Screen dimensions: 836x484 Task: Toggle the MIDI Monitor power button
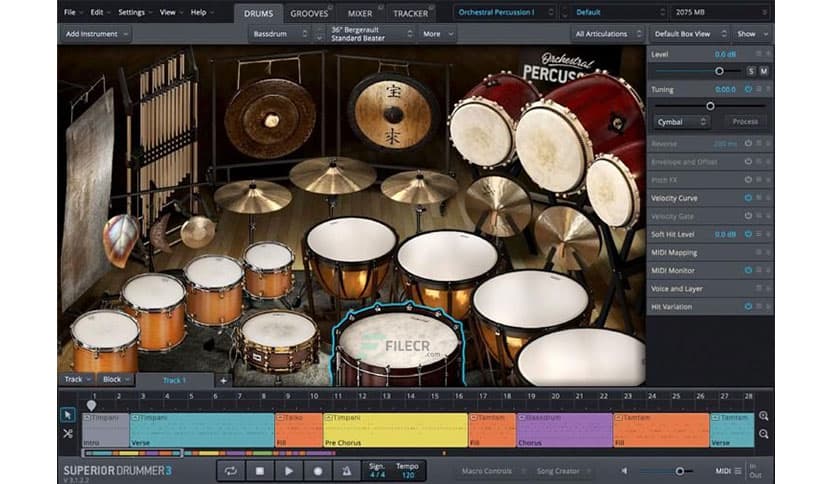[748, 270]
